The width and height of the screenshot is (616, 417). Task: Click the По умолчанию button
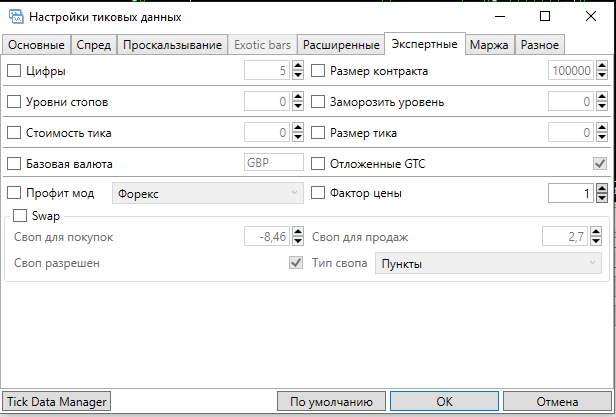(x=331, y=401)
